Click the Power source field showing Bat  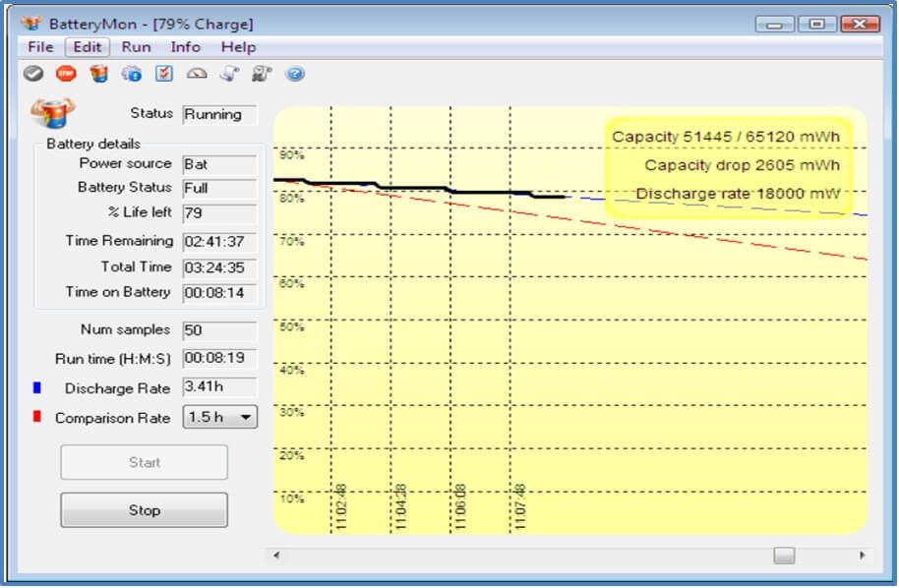220,165
